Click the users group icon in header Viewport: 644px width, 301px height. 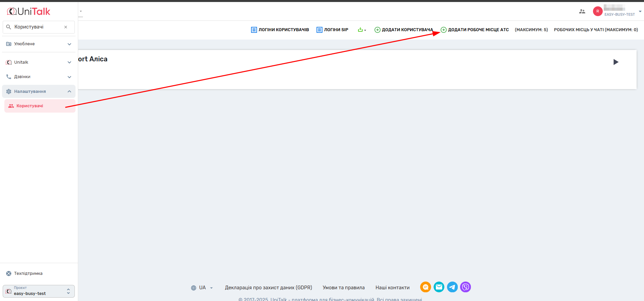point(582,11)
